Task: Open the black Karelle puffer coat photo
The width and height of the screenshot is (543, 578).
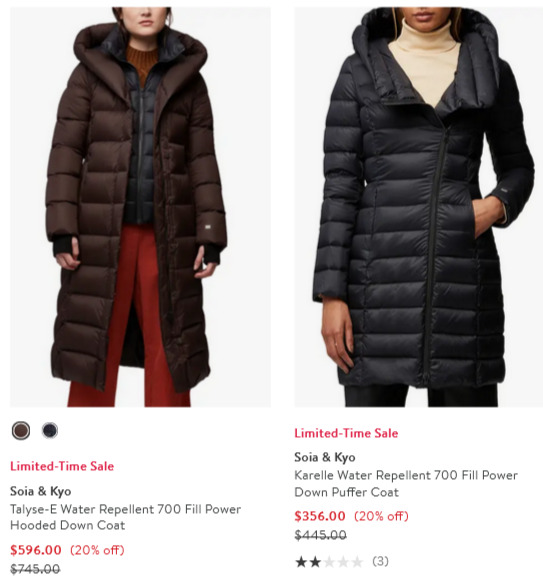Action: click(x=418, y=207)
